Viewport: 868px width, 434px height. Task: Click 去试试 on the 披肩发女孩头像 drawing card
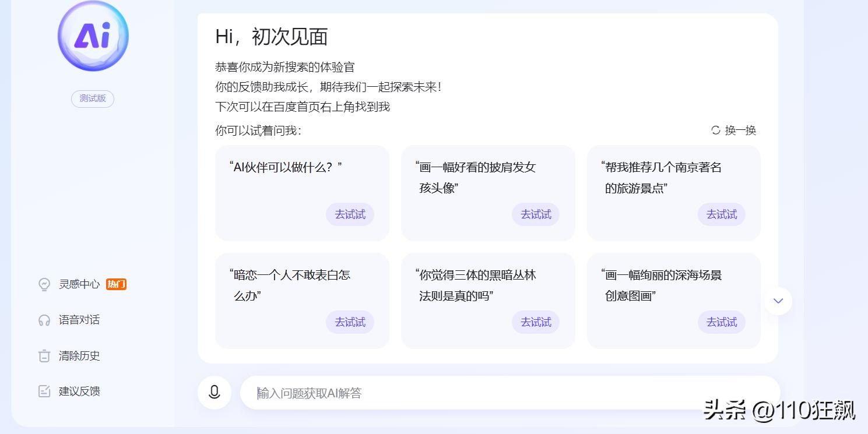535,214
